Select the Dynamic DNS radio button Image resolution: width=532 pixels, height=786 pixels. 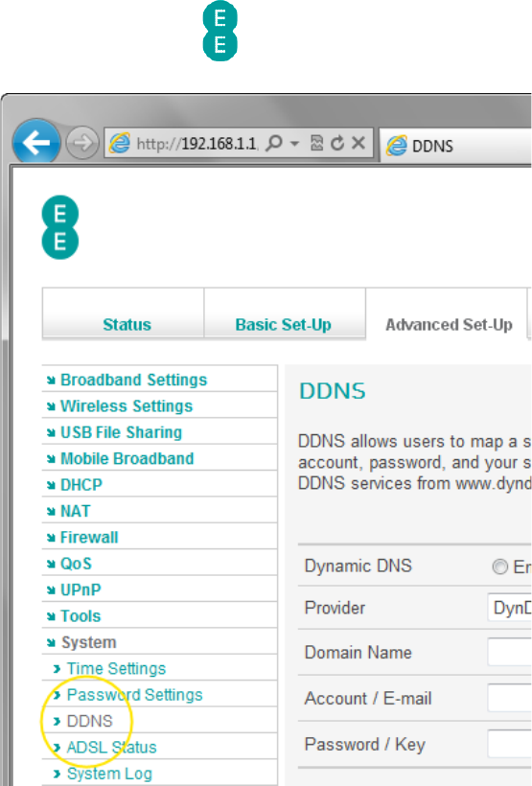point(499,566)
